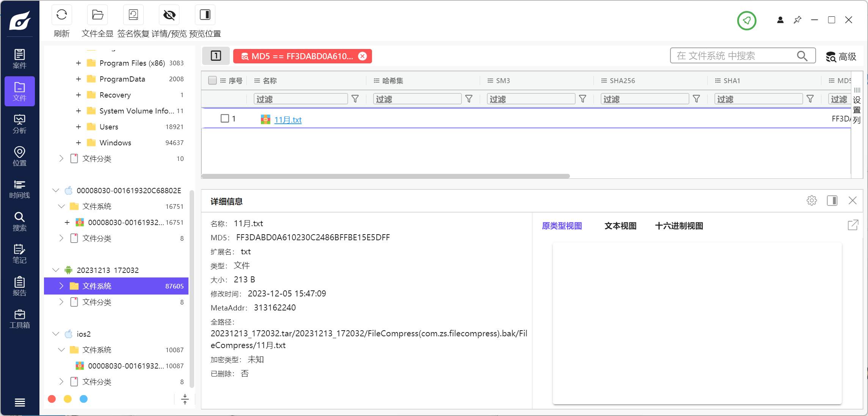This screenshot has height=416, width=868.
Task: Collapse the 00008030-001619320C68802E device
Action: click(x=56, y=191)
